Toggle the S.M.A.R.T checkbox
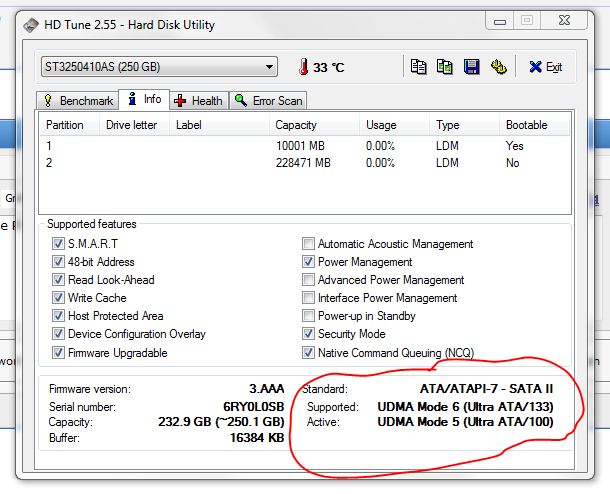This screenshot has width=610, height=494. pyautogui.click(x=58, y=244)
